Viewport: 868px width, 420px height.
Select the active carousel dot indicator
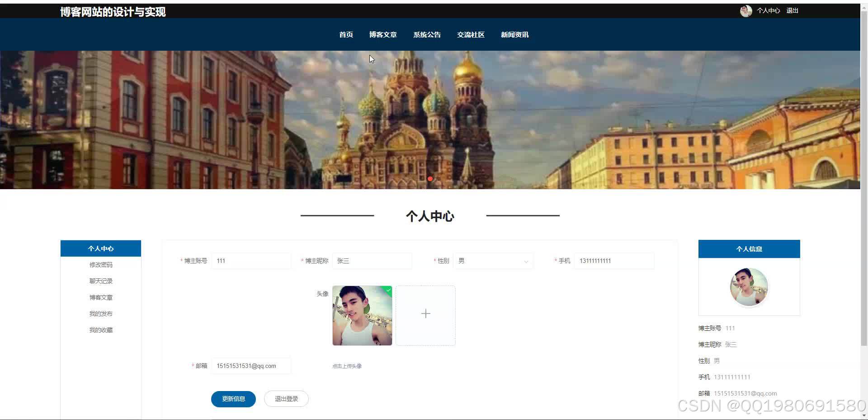pos(430,179)
